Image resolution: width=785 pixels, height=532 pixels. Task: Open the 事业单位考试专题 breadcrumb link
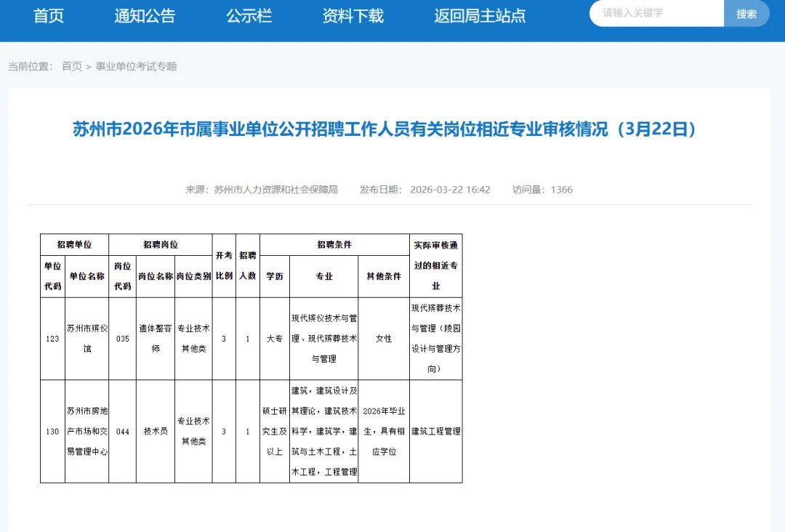tap(136, 66)
